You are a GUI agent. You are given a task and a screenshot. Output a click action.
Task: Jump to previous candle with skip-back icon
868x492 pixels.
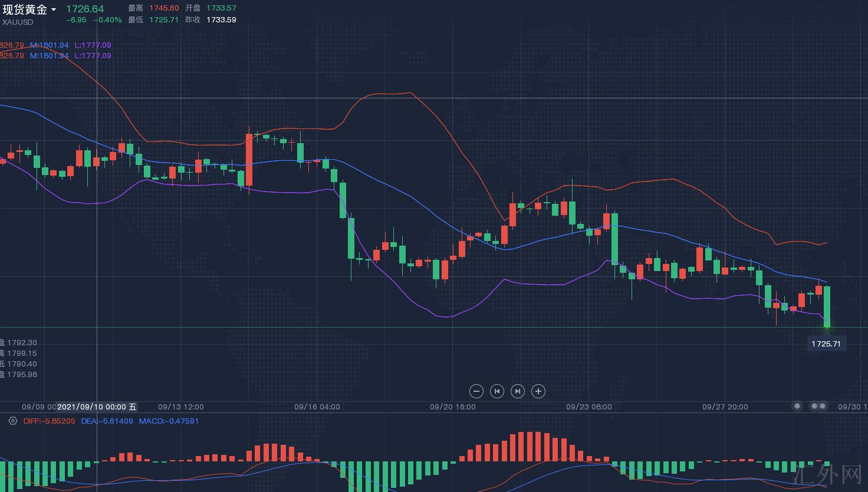[497, 391]
